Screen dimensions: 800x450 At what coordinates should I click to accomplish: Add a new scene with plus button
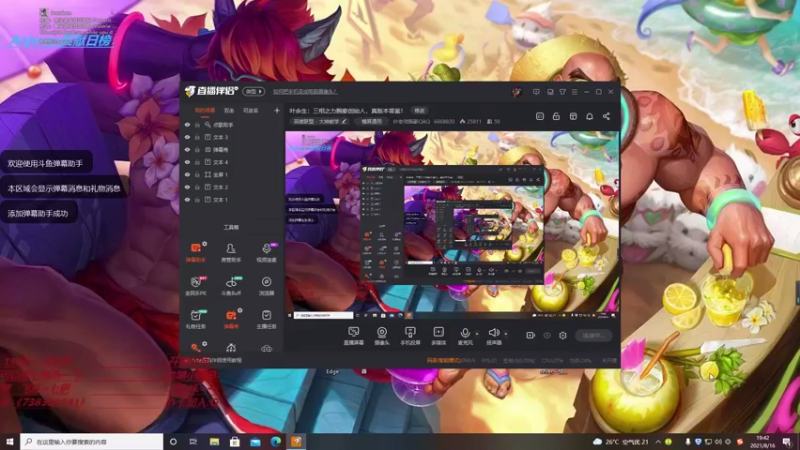[277, 111]
